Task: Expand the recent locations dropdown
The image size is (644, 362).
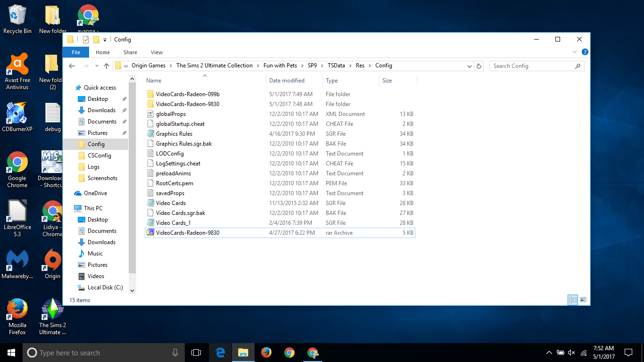Action: pos(97,66)
